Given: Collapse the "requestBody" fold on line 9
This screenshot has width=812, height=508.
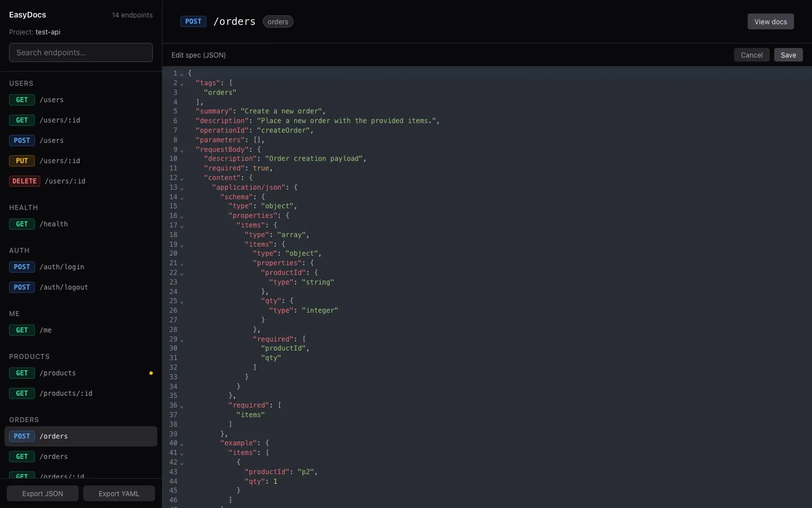Looking at the screenshot, I should (x=182, y=150).
